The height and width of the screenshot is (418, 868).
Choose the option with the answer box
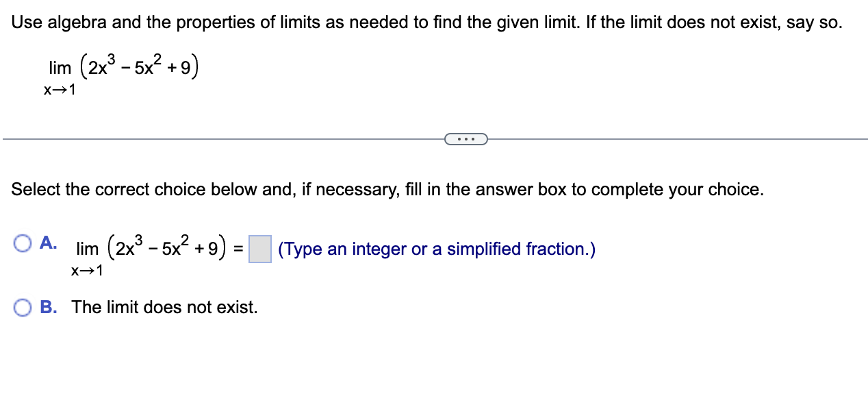(x=23, y=243)
